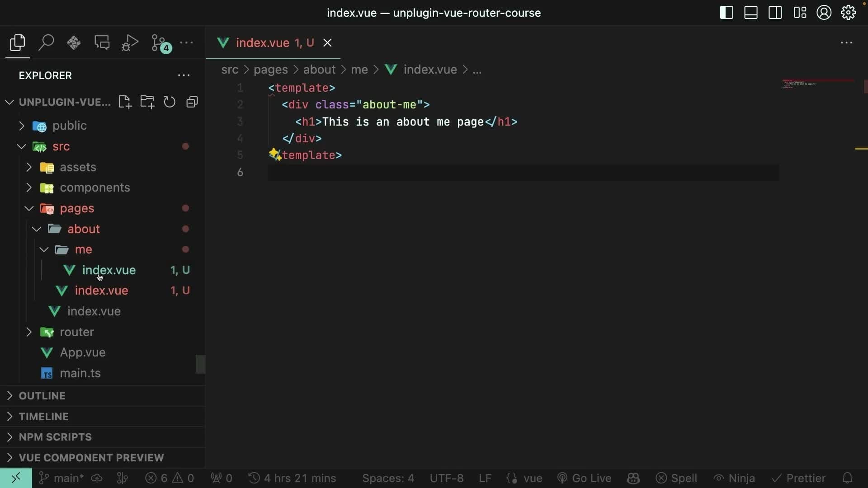This screenshot has height=488, width=868.
Task: Open main.ts file
Action: [x=80, y=373]
